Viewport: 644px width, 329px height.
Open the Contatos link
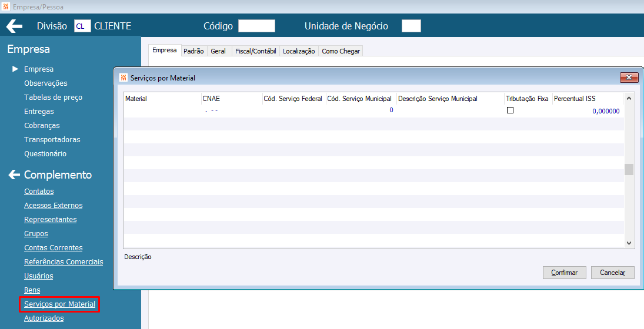coord(39,191)
